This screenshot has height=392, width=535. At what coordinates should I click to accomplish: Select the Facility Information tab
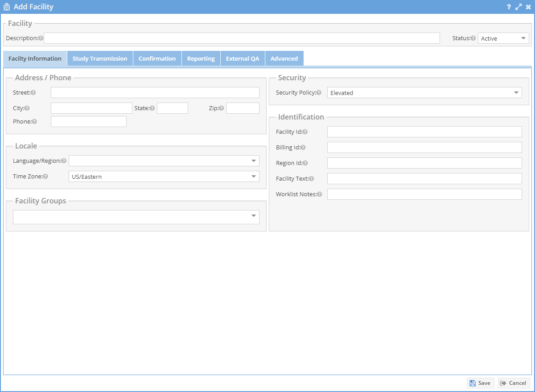(x=35, y=58)
